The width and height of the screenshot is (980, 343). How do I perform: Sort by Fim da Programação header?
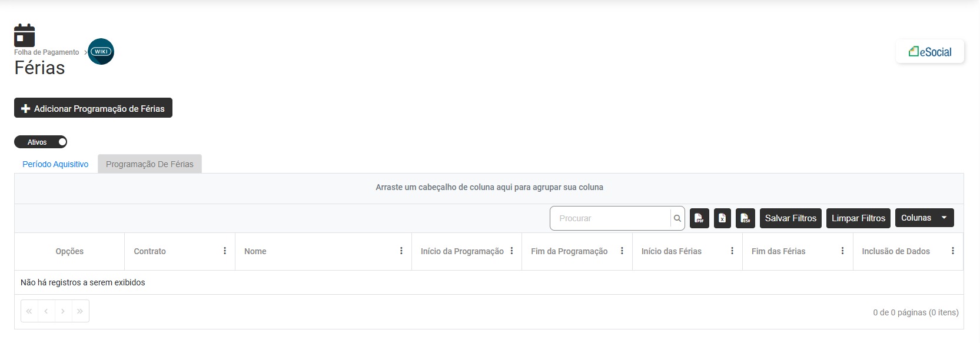point(569,251)
